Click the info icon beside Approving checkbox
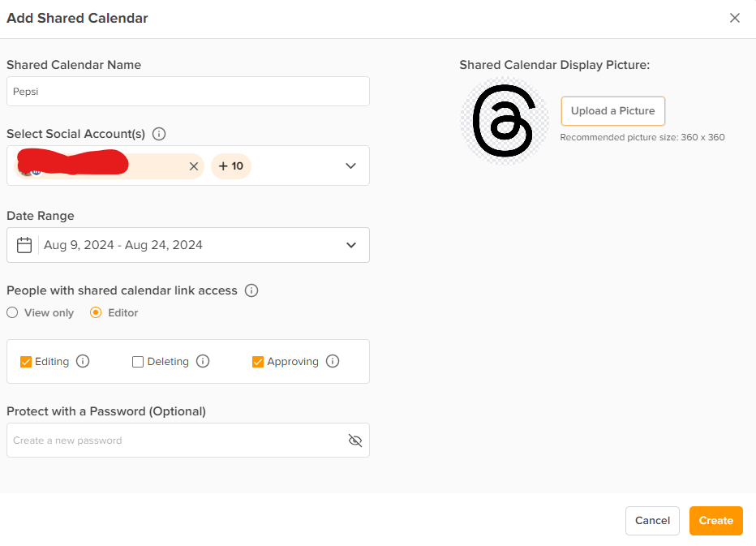This screenshot has width=756, height=546. pyautogui.click(x=333, y=361)
